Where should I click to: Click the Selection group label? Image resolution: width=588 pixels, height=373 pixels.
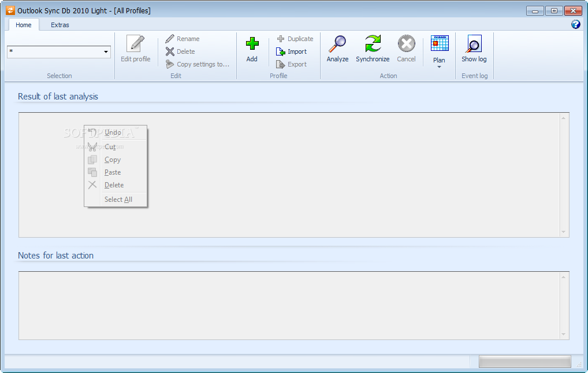(x=59, y=76)
